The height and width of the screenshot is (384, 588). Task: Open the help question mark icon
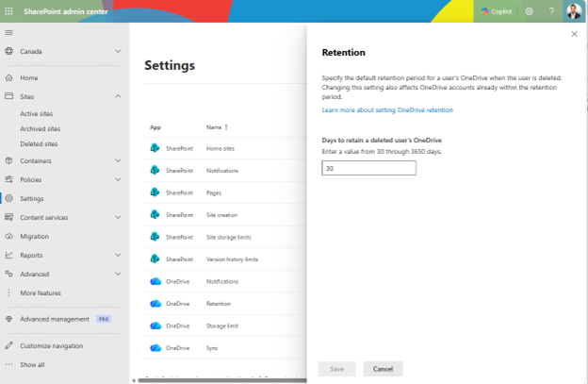(551, 11)
